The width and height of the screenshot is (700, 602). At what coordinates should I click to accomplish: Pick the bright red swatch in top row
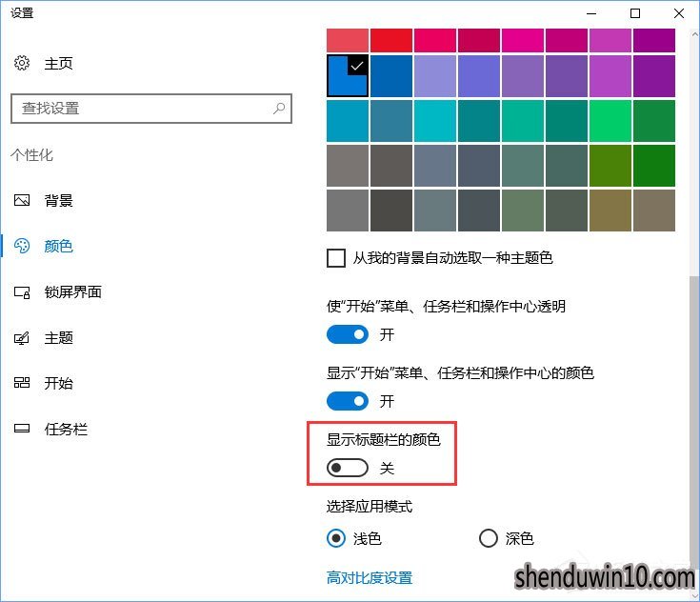click(391, 40)
